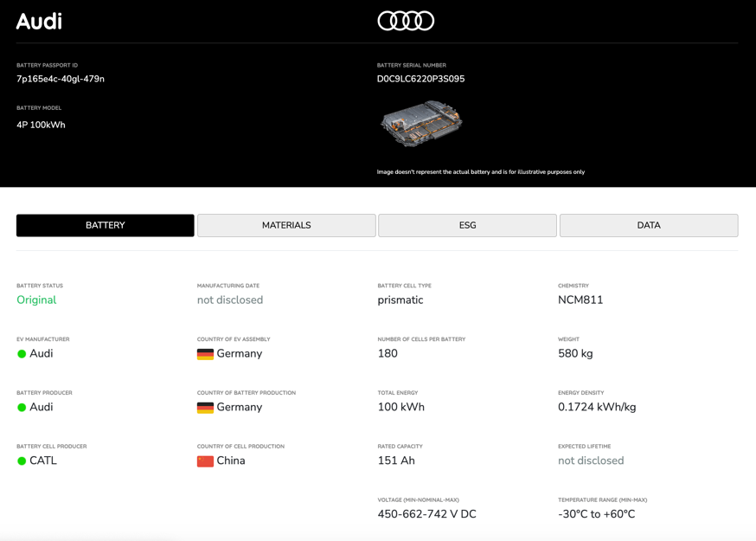Click the NCM811 chemistry value
This screenshot has width=756, height=541.
coord(580,299)
